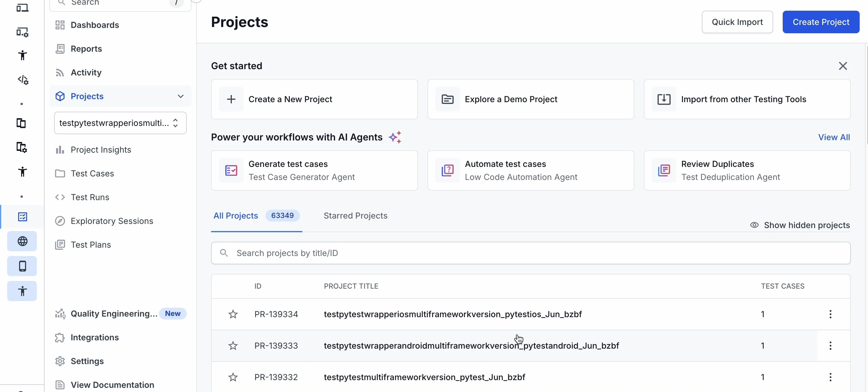This screenshot has height=392, width=868.
Task: Click the Settings gear icon
Action: (60, 361)
